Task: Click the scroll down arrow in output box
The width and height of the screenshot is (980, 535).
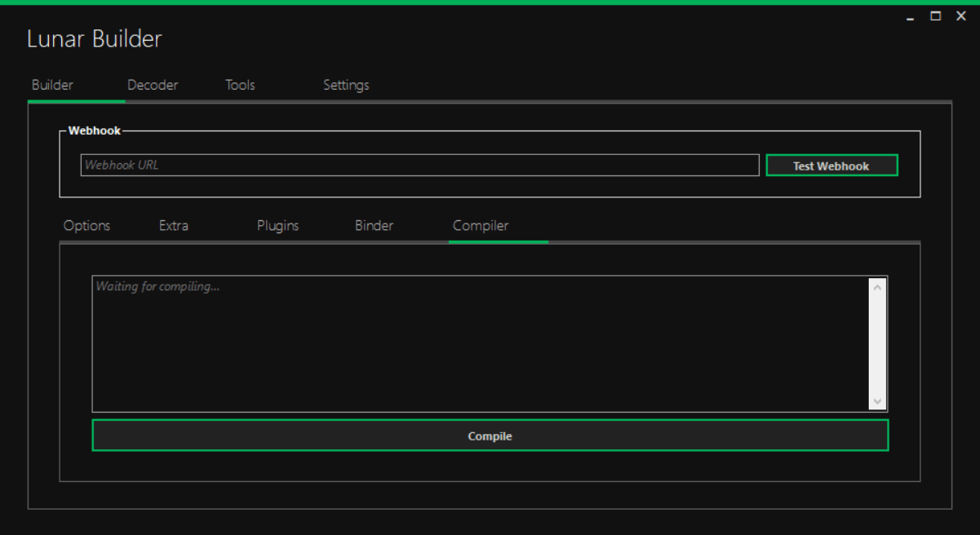Action: click(x=878, y=401)
